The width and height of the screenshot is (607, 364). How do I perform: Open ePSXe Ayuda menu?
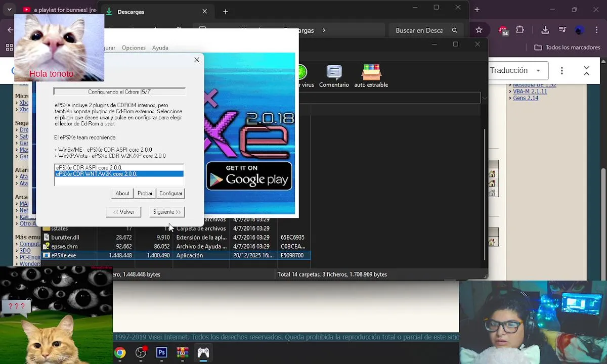[x=160, y=48]
